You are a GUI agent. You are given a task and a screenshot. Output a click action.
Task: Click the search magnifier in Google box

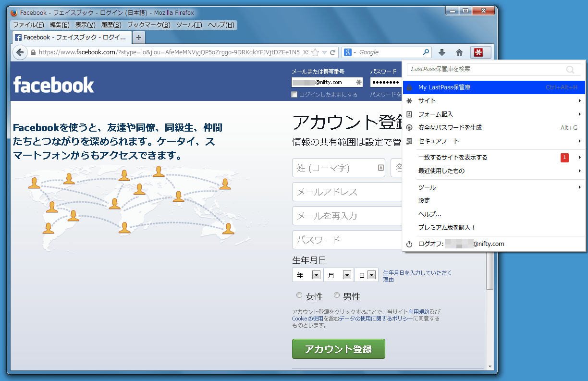pyautogui.click(x=426, y=52)
